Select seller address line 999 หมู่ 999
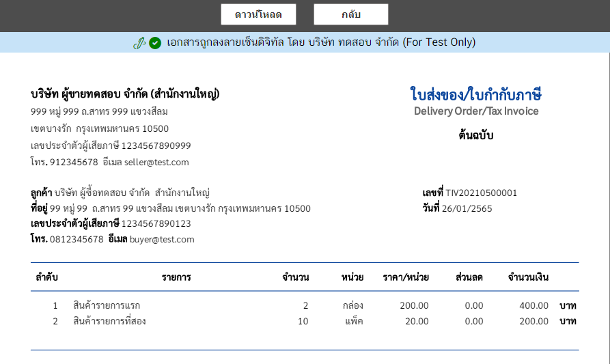This screenshot has height=364, width=610. (x=99, y=111)
